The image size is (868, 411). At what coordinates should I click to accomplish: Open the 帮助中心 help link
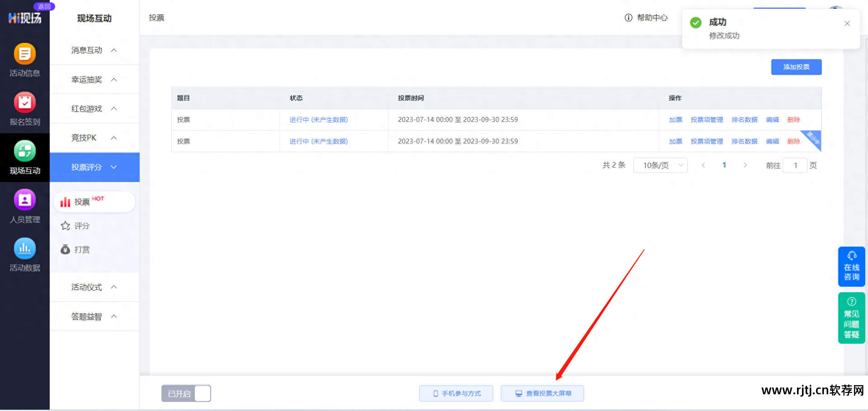click(x=646, y=18)
